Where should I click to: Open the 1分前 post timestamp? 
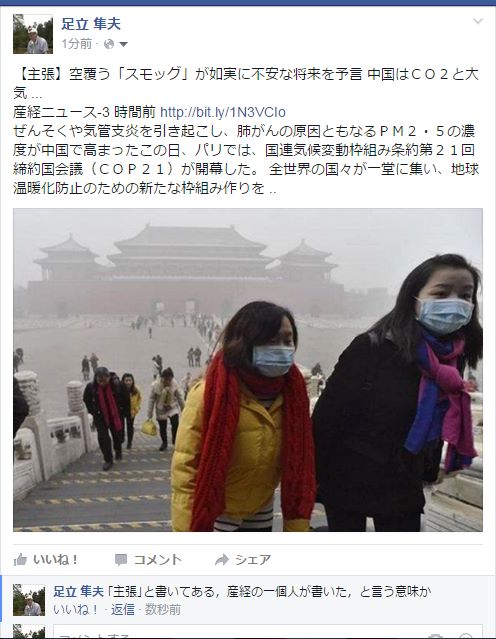click(x=77, y=44)
